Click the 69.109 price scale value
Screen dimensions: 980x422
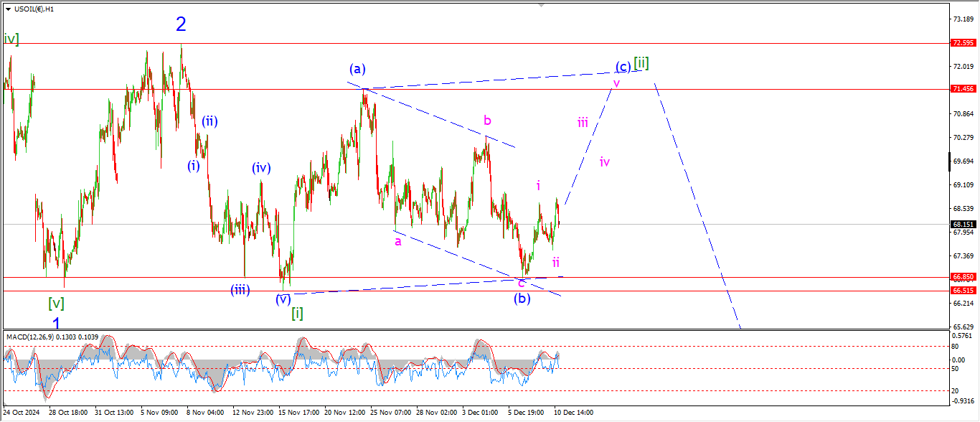pyautogui.click(x=962, y=185)
